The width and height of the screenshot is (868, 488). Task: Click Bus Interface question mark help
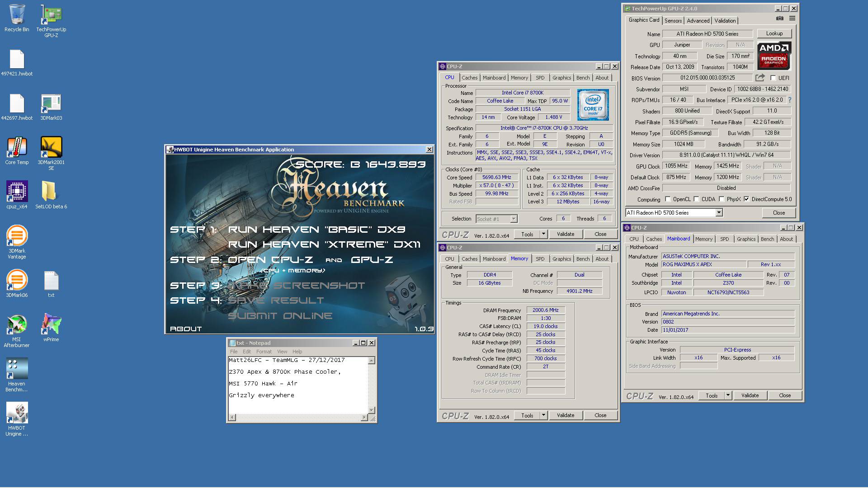pyautogui.click(x=790, y=100)
